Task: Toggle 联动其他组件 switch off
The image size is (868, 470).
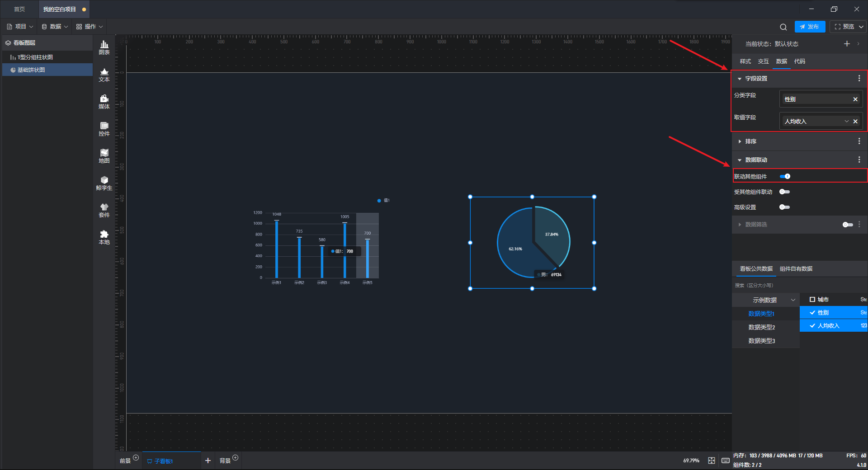Action: [x=785, y=176]
